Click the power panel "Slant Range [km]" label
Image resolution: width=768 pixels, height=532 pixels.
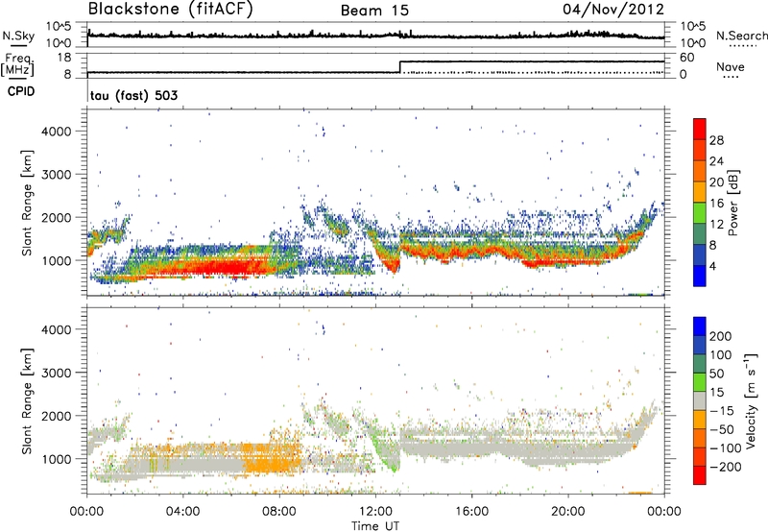[x=27, y=203]
